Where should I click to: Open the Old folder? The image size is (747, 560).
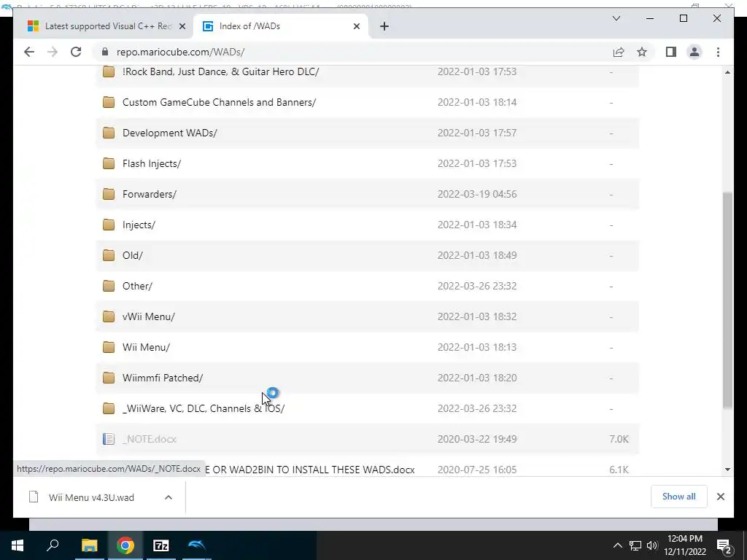pos(133,255)
